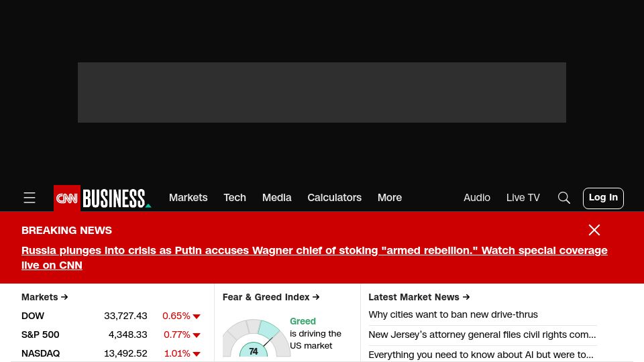644x362 pixels.
Task: Open the Tech nav item
Action: 235,197
